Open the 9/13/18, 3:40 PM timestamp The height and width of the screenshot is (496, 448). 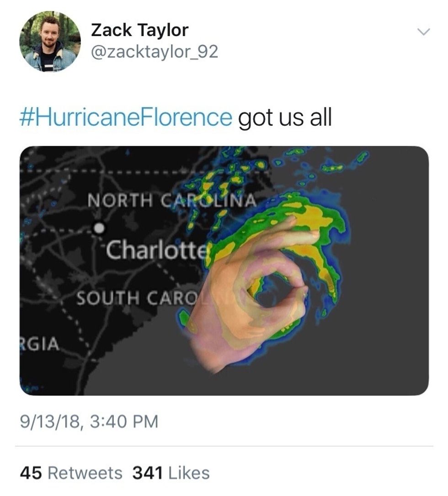pos(89,421)
